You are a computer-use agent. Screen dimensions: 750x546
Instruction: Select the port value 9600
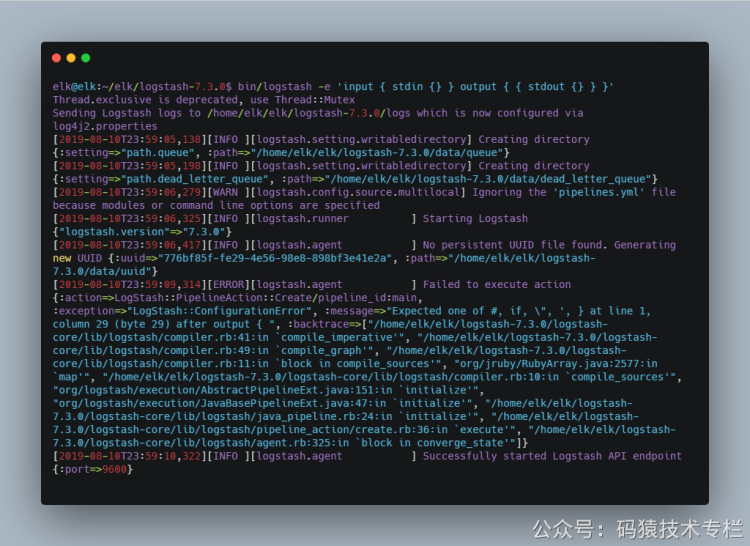pyautogui.click(x=114, y=470)
